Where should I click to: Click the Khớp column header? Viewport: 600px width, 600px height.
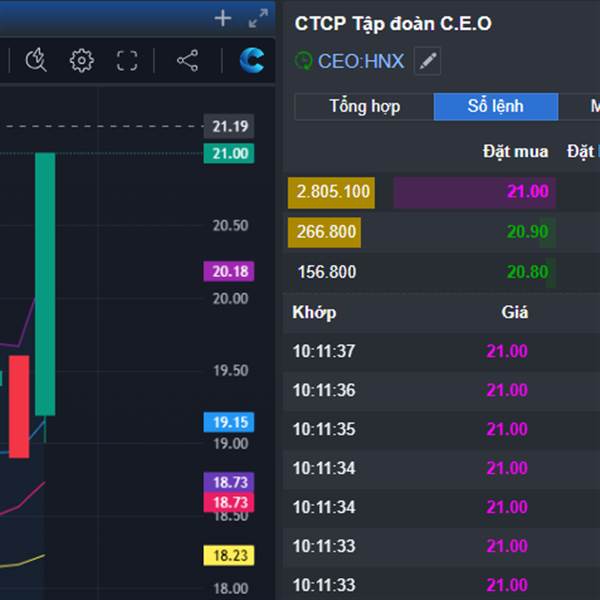click(314, 313)
